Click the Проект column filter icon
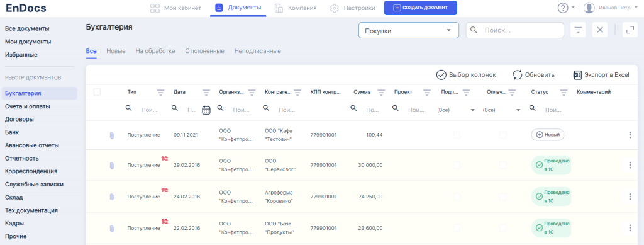This screenshot has height=245, width=644. (x=427, y=93)
